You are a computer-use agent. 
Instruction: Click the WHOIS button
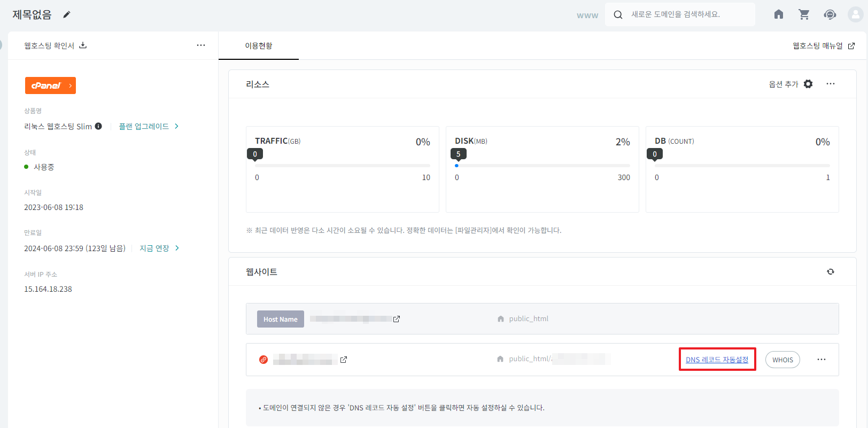[x=782, y=360]
